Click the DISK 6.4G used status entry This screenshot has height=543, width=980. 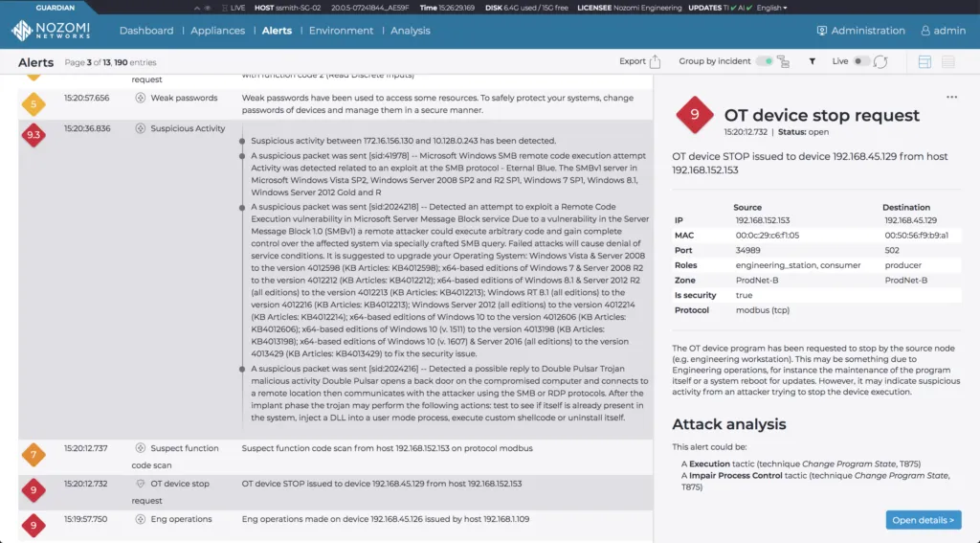[x=527, y=8]
